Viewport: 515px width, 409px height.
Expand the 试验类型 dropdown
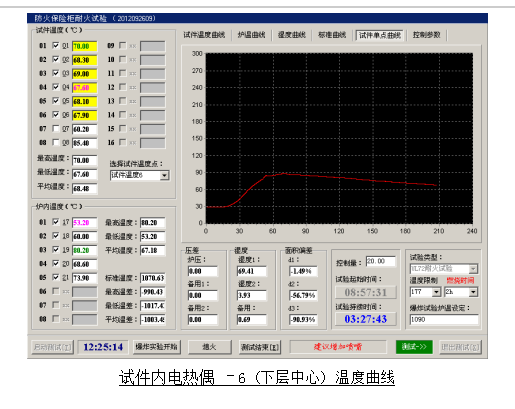pos(473,269)
